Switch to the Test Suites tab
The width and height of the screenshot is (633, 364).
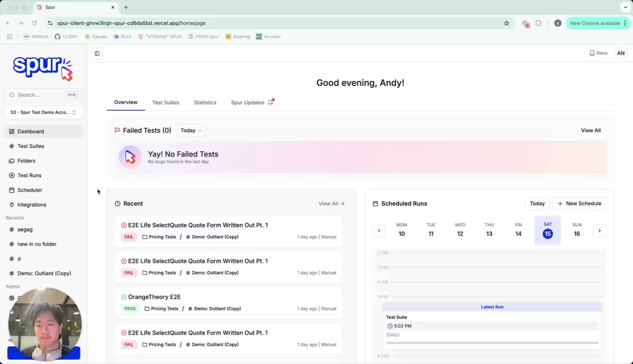[x=165, y=102]
